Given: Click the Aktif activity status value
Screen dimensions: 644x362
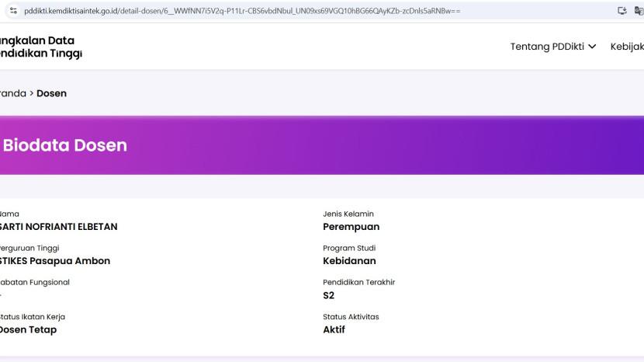Looking at the screenshot, I should (x=334, y=329).
